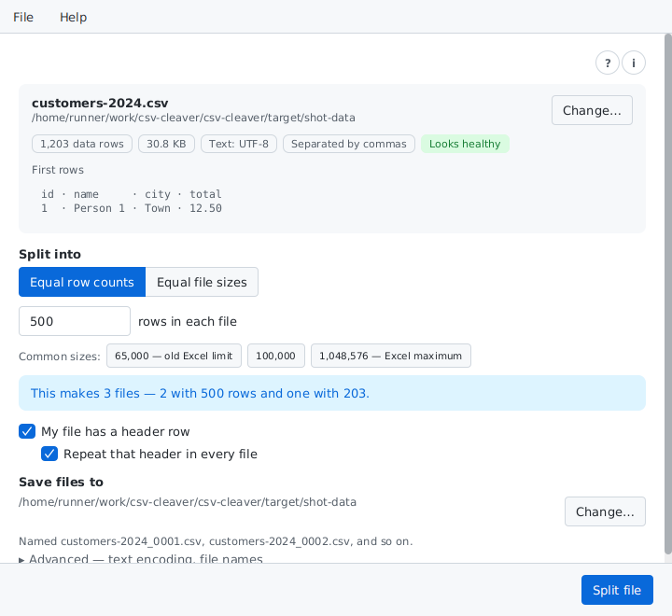Click the 'Split into' heading

click(49, 254)
